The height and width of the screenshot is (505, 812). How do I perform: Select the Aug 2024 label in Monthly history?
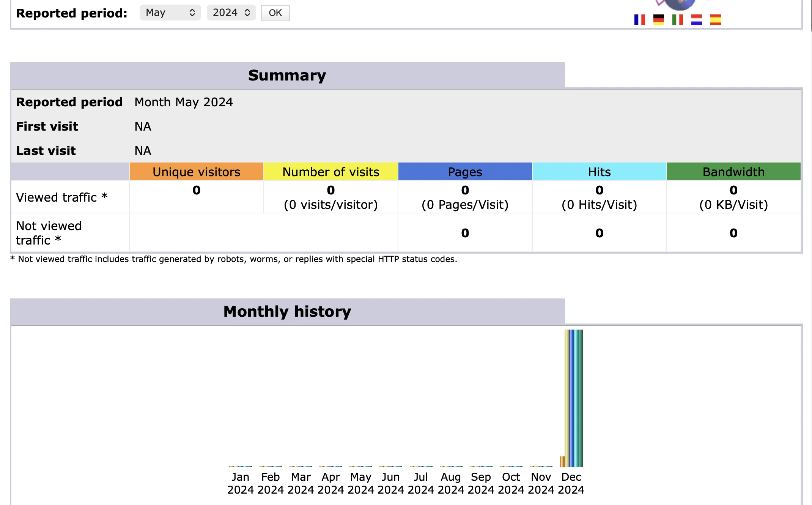coord(451,483)
